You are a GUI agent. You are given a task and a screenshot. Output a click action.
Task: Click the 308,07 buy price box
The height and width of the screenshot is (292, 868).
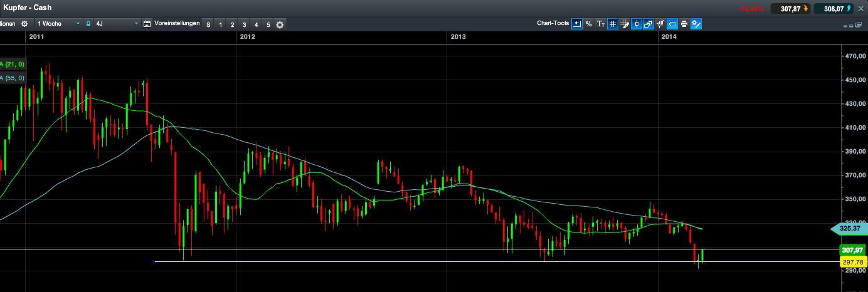(x=832, y=9)
